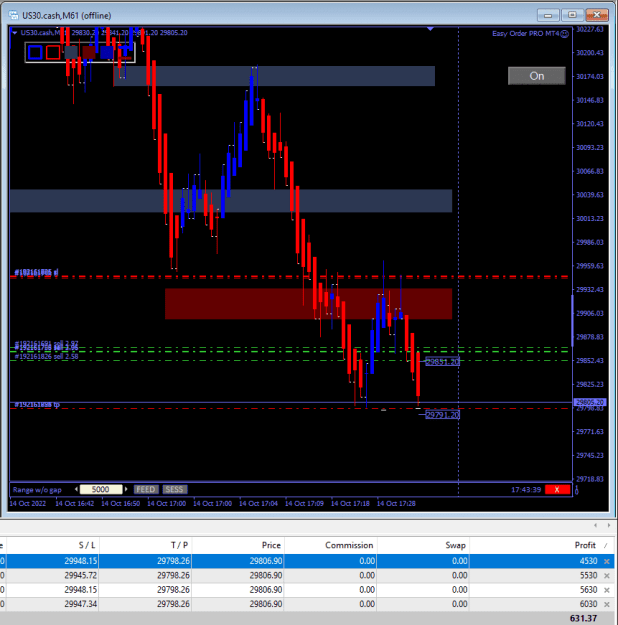Click the chart shift triangle marker at the chart top

[x=430, y=29]
